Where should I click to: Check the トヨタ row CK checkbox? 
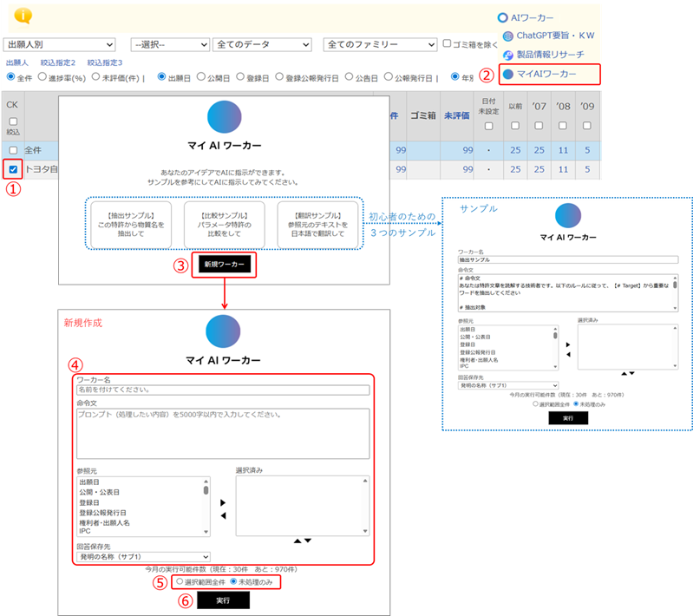point(12,169)
